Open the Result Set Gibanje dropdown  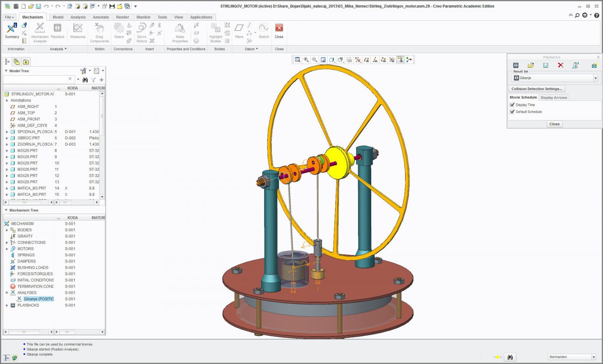click(x=595, y=78)
